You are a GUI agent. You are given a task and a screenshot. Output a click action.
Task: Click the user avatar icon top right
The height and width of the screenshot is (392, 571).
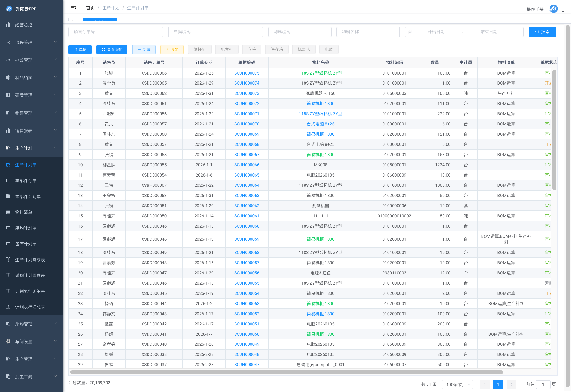(x=553, y=9)
